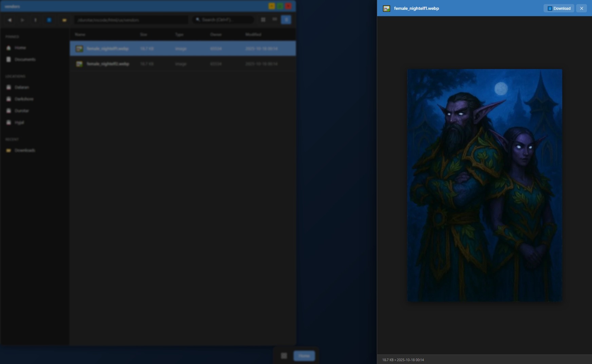Screen dimensions: 592x364
Task: Switch to grid view layout
Action: point(263,20)
